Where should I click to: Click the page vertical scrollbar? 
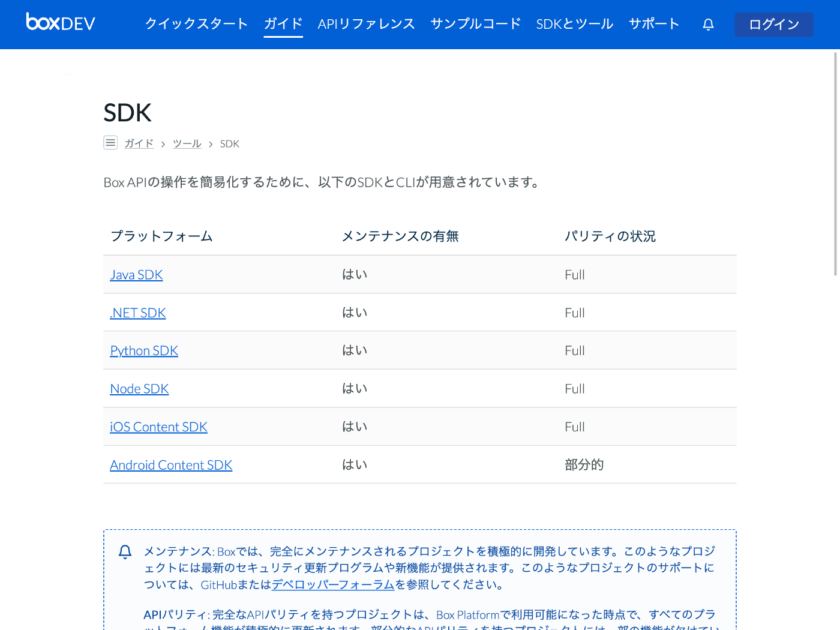point(836,164)
